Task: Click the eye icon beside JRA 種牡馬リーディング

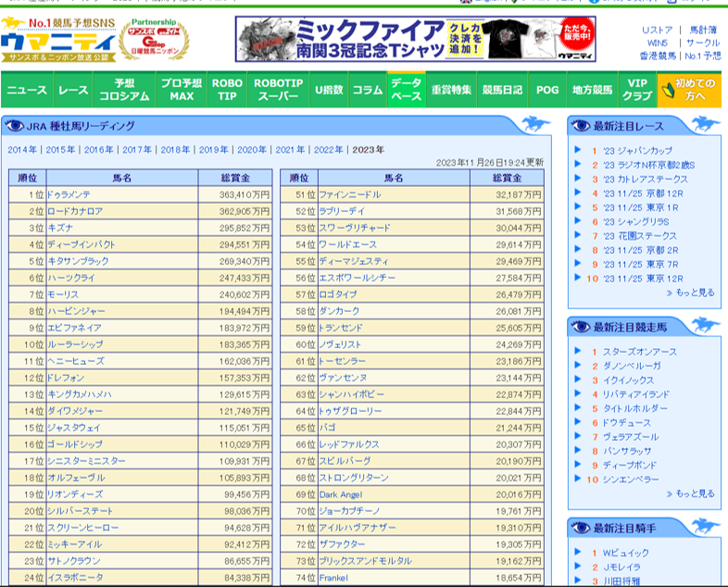Action: coord(15,126)
